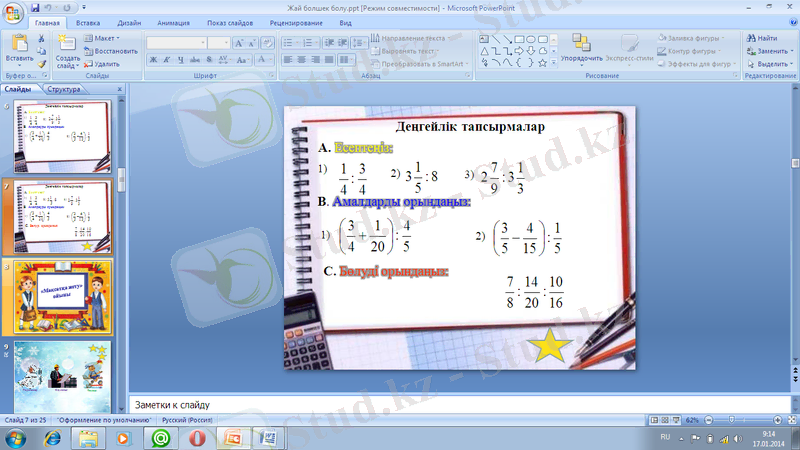Switch to the Вставка ribbon tab
This screenshot has height=450, width=800.
point(87,21)
